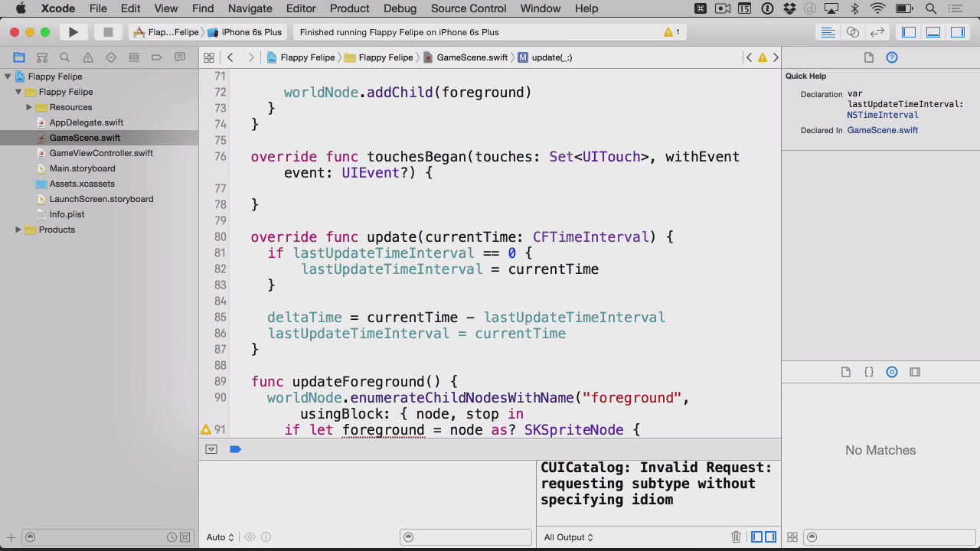The width and height of the screenshot is (980, 551).
Task: Select the Version editor
Action: (x=877, y=32)
